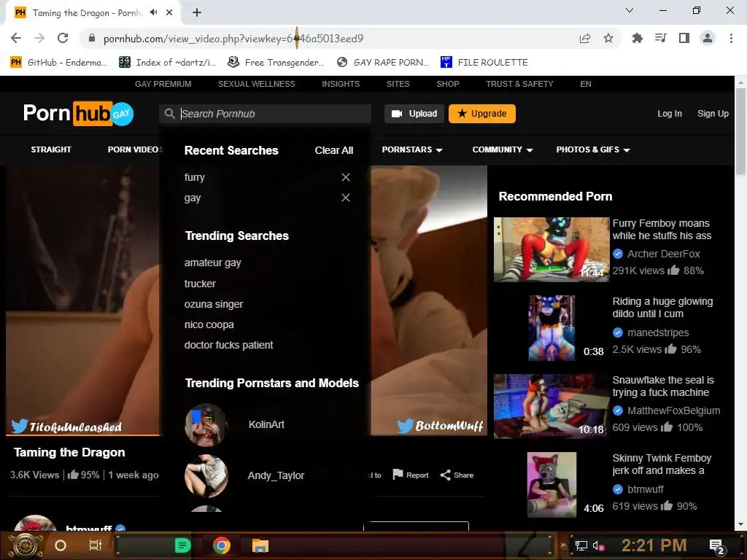Click Clear All in Recent Searches

pyautogui.click(x=334, y=150)
